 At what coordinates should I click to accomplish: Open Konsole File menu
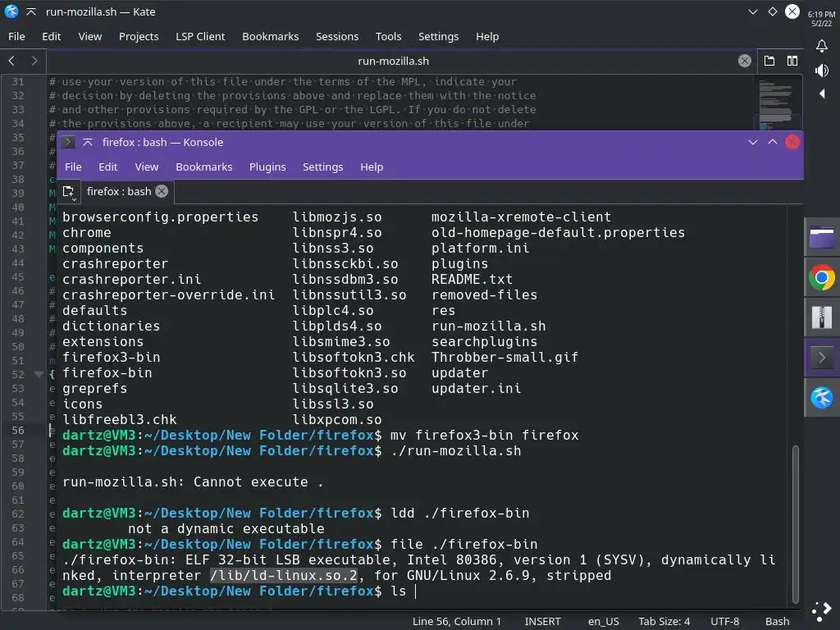(x=73, y=167)
